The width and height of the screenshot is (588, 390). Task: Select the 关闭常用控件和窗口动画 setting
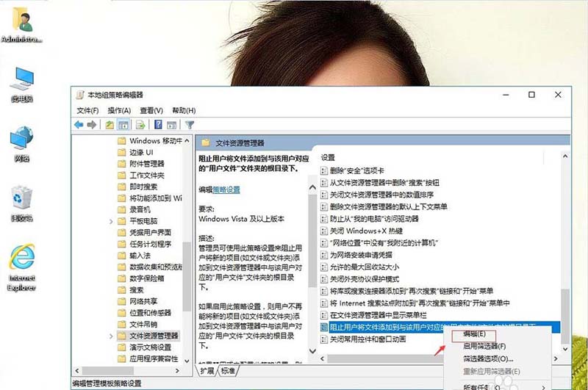point(368,339)
